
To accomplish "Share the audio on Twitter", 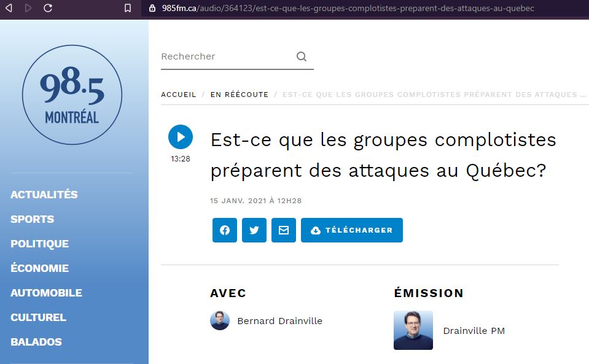I will pos(254,230).
